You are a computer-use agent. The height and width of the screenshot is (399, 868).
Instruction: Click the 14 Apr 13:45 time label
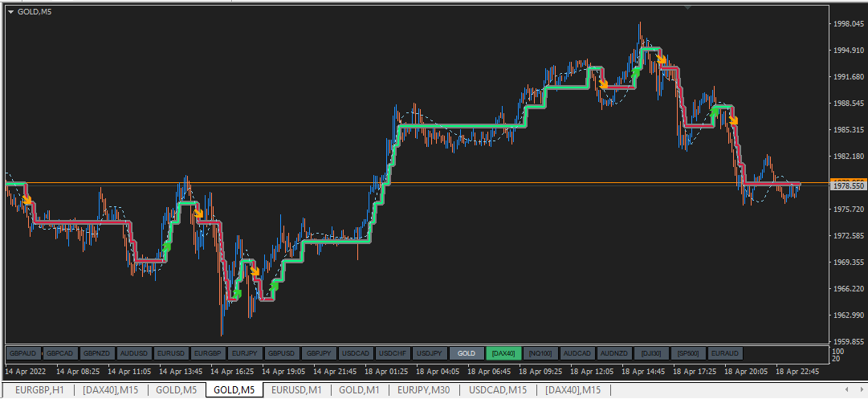pos(181,372)
